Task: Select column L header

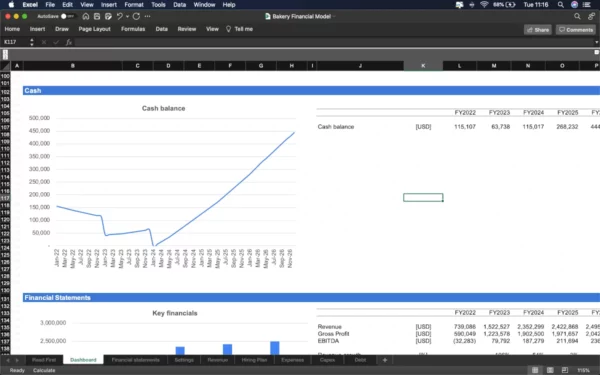Action: (460, 66)
